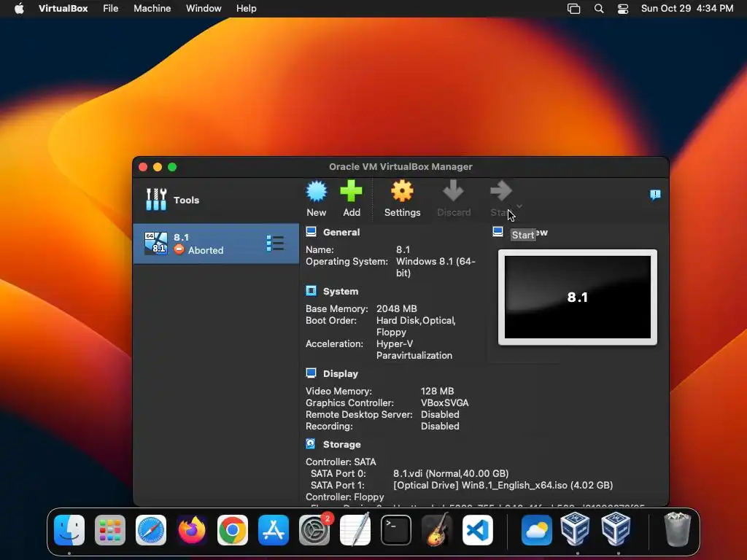Open VM Settings gear icon
This screenshot has height=560, width=747.
(402, 198)
